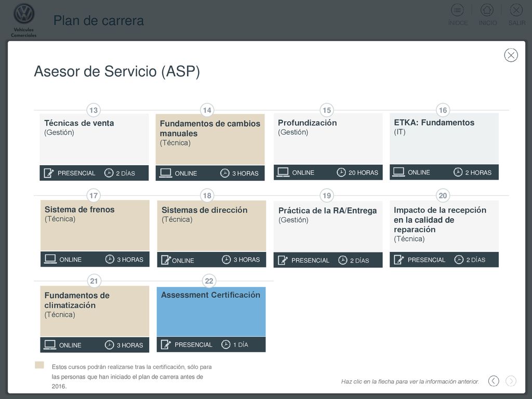Click the 20 HORAS duration label
The height and width of the screenshot is (399, 532).
tap(363, 172)
